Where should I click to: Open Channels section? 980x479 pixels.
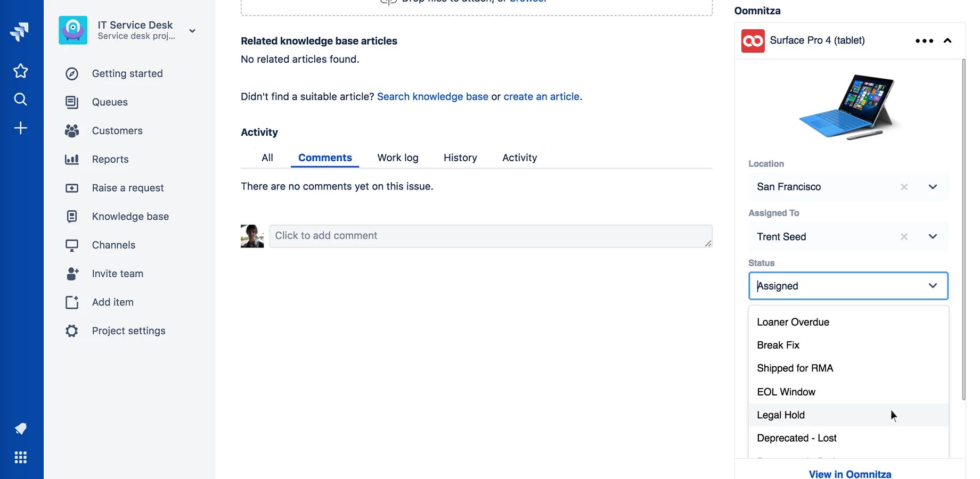pos(113,245)
